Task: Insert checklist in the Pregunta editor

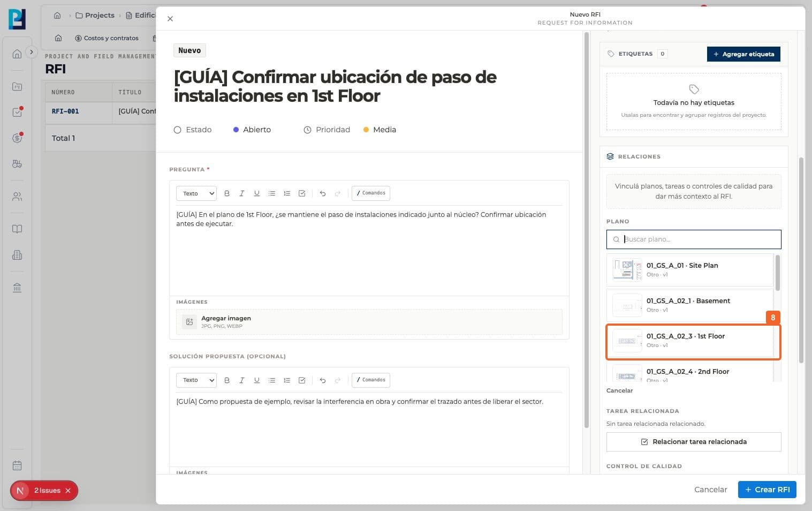Action: pyautogui.click(x=302, y=193)
